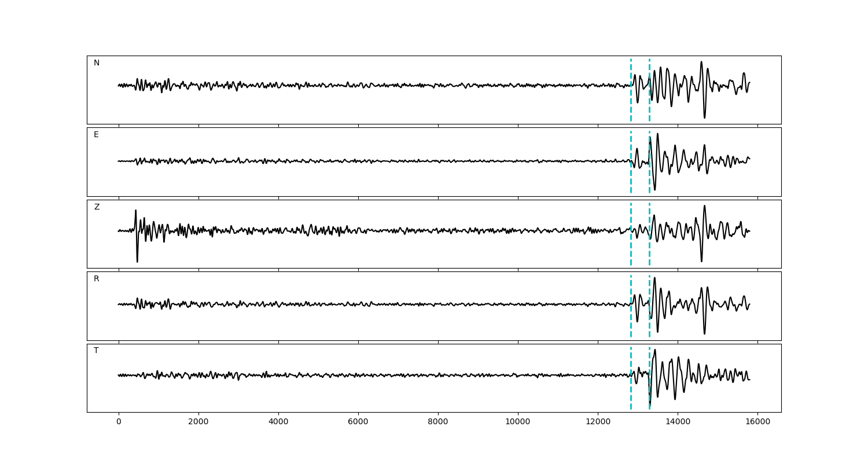
Task: Click the T component panel label
Action: pyautogui.click(x=96, y=351)
